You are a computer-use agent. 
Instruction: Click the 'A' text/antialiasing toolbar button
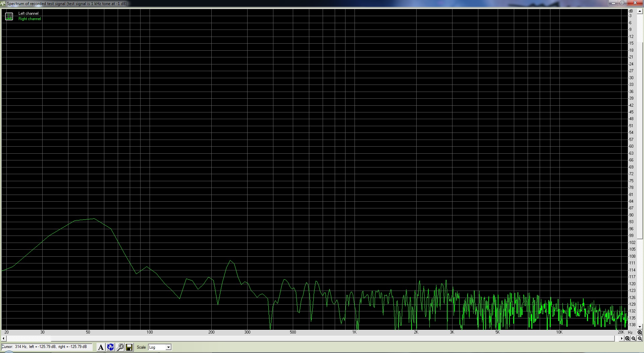click(x=101, y=347)
